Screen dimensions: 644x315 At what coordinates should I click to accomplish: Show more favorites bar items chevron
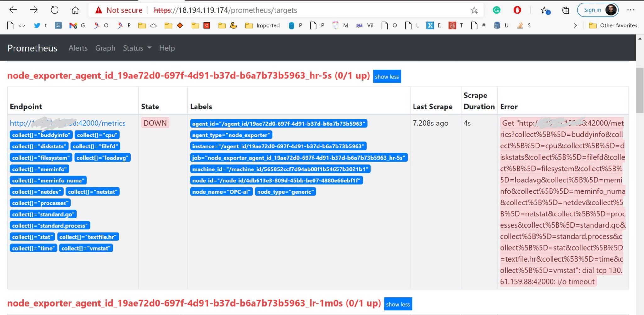click(575, 25)
